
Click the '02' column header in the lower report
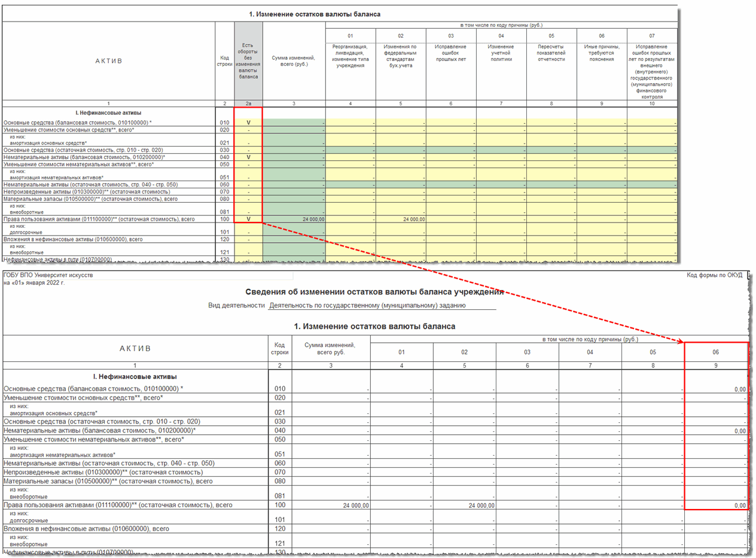click(x=464, y=352)
